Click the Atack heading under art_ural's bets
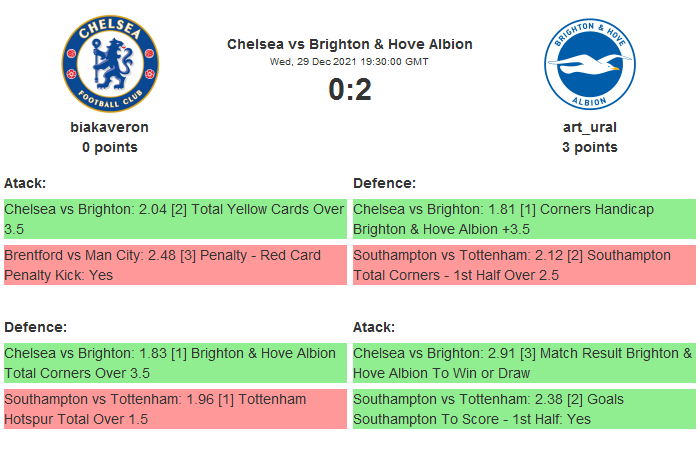The image size is (700, 460). pos(374,327)
